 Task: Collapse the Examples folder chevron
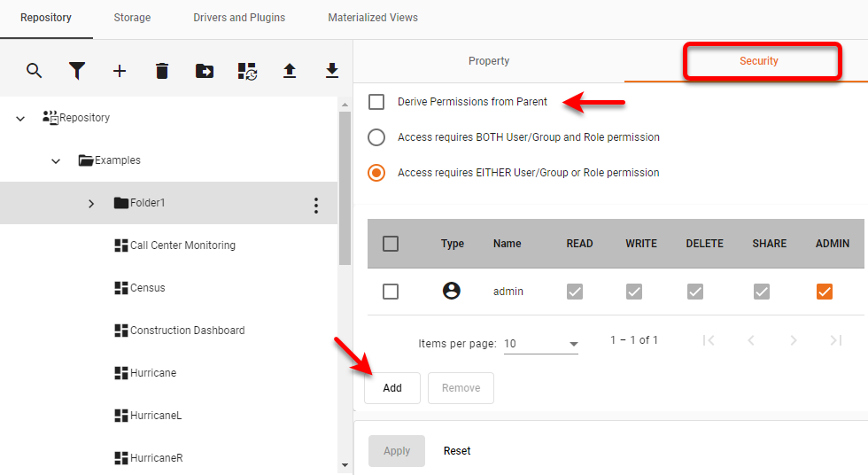click(x=56, y=161)
